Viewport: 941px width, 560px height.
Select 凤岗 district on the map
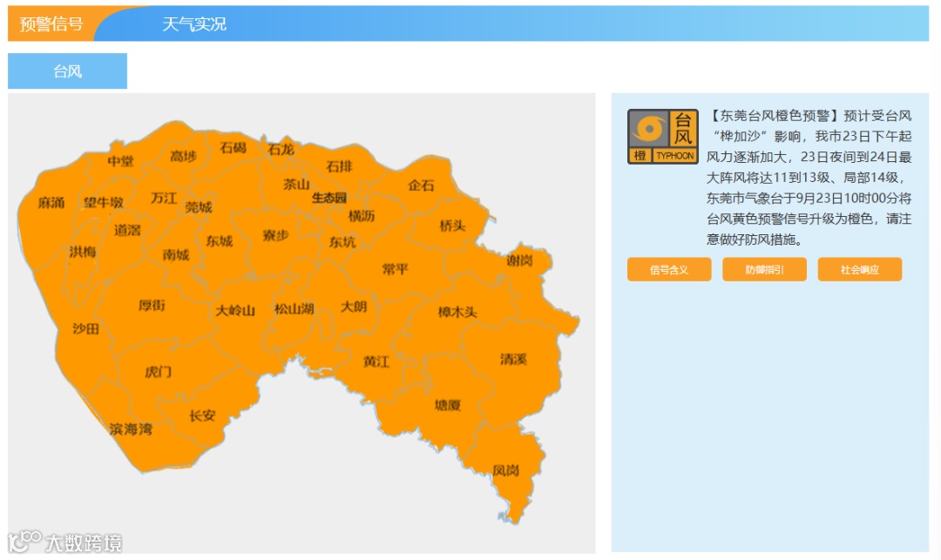505,470
